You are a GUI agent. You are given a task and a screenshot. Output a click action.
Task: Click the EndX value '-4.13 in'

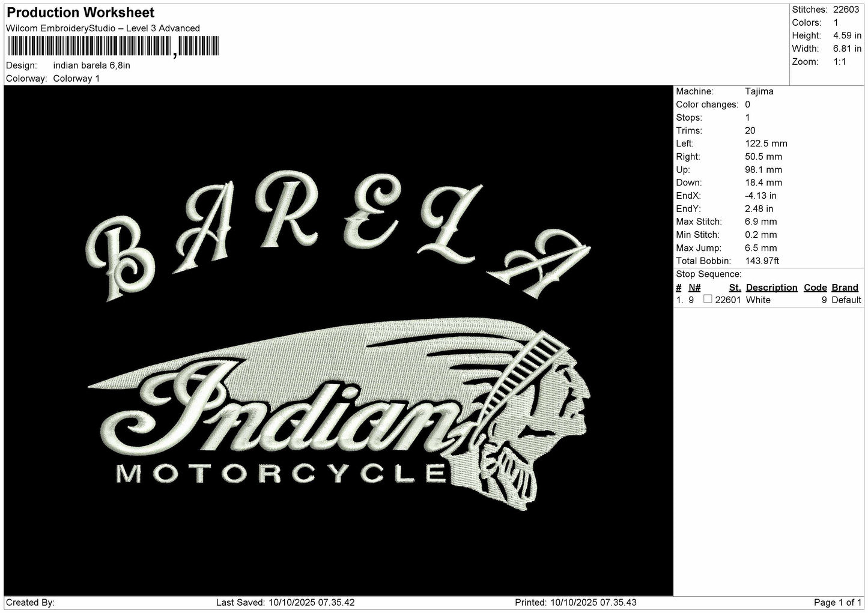pyautogui.click(x=760, y=196)
